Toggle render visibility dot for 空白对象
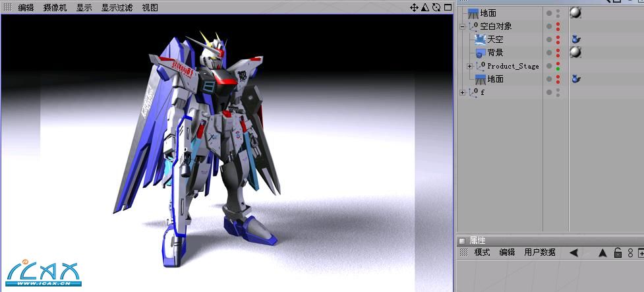 click(x=558, y=29)
